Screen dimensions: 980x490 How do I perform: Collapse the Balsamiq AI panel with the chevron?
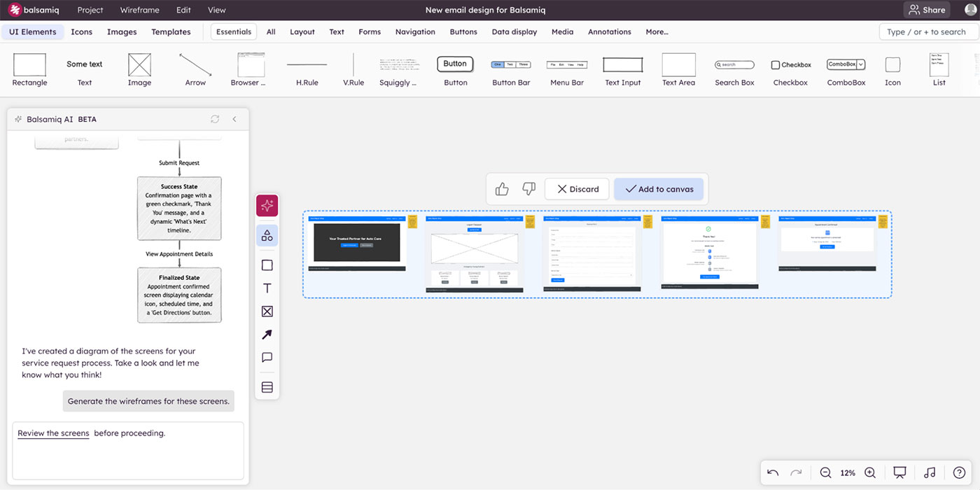pos(234,119)
